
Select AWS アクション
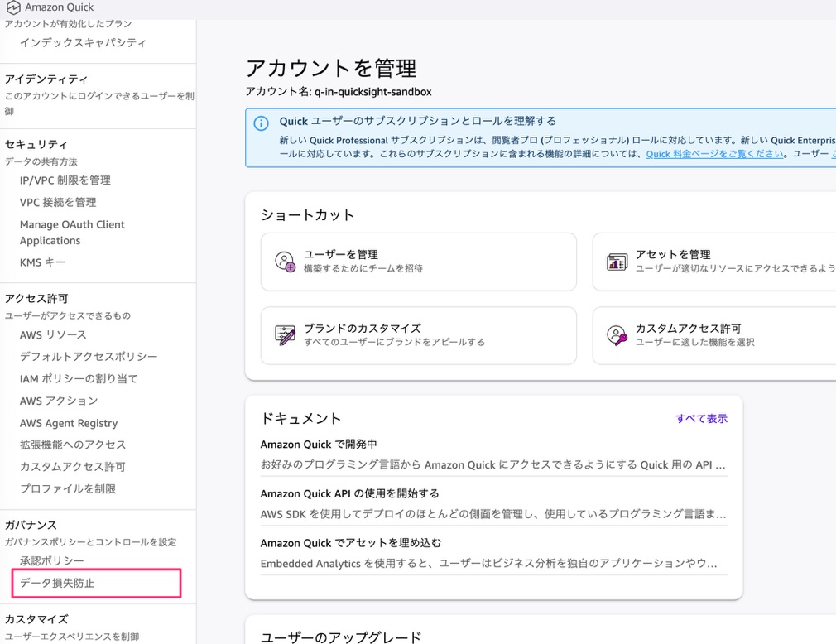(x=59, y=401)
